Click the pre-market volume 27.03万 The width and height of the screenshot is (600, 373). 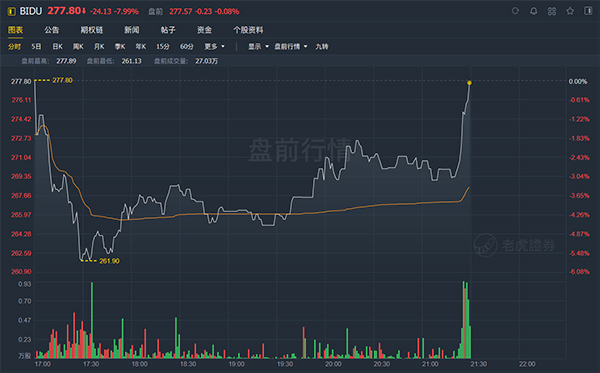(x=207, y=61)
